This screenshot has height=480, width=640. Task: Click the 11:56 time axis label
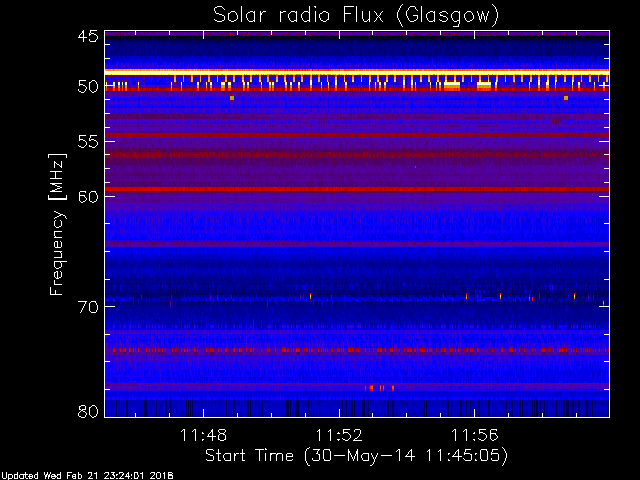(x=475, y=435)
